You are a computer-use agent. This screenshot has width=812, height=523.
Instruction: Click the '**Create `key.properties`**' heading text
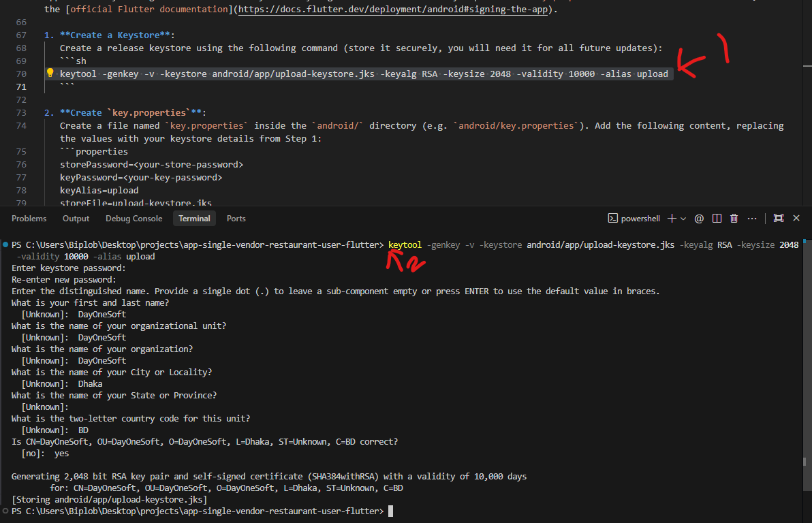pyautogui.click(x=131, y=113)
